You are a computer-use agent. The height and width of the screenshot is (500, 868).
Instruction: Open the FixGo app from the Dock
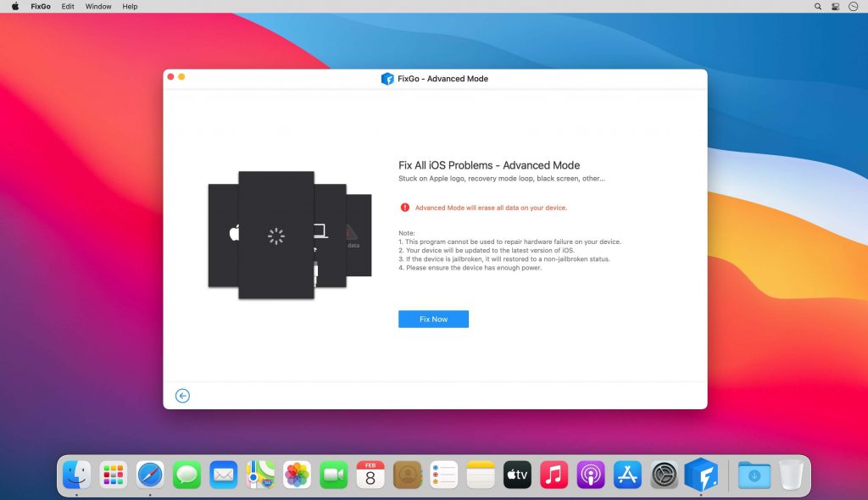point(701,475)
